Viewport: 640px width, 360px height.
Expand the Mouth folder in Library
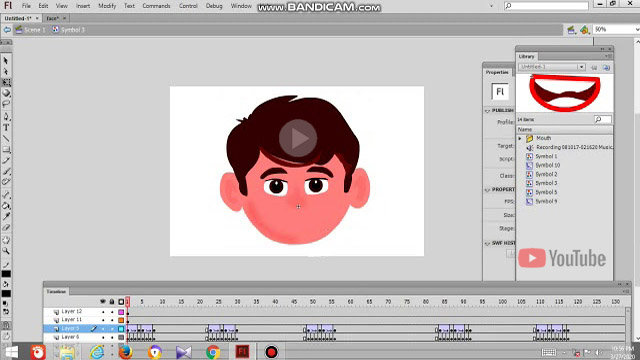pos(520,138)
